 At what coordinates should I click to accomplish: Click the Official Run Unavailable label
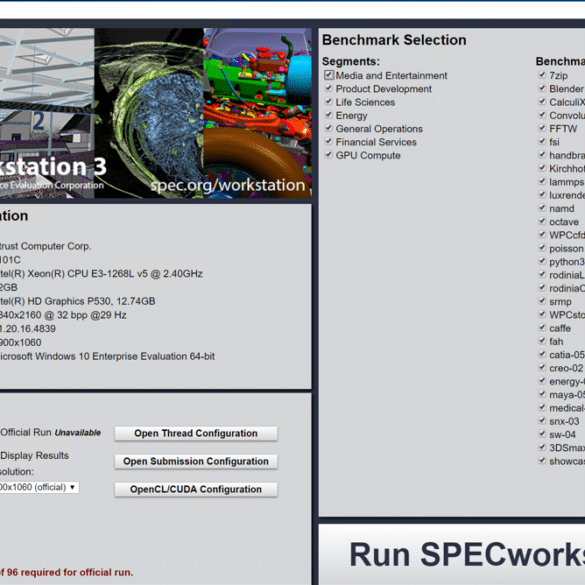(x=51, y=432)
